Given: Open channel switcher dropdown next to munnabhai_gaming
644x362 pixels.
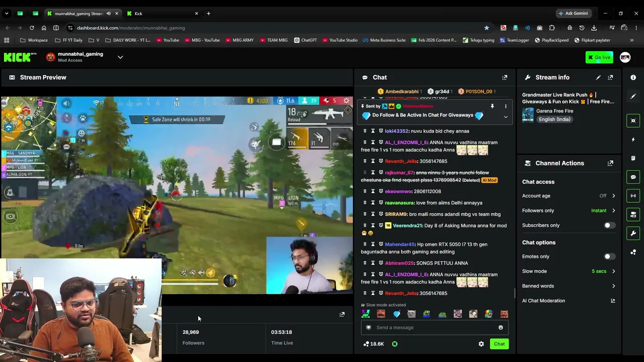Looking at the screenshot, I should pos(120,57).
